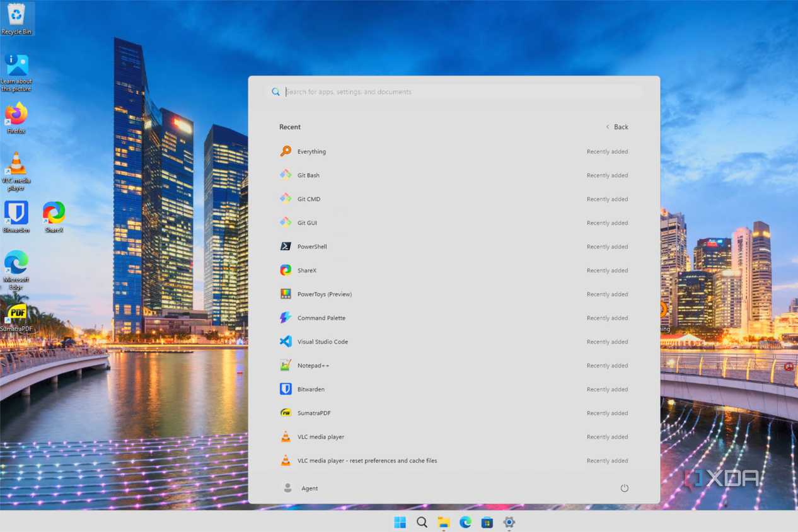This screenshot has width=798, height=532.
Task: Click 'Recently added' beside Everything
Action: coord(607,152)
